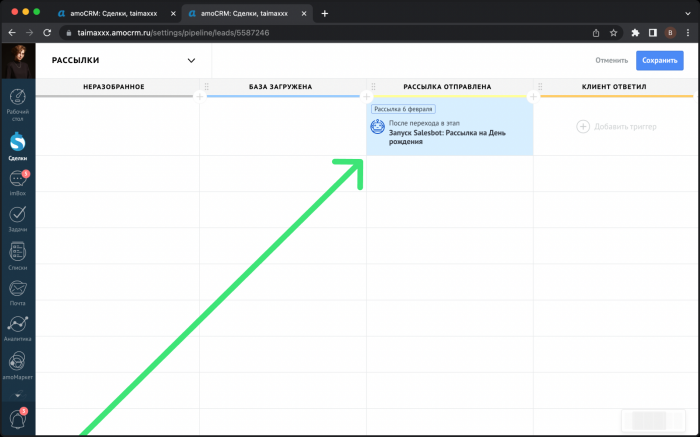
Task: Open a new browser tab
Action: [x=324, y=13]
